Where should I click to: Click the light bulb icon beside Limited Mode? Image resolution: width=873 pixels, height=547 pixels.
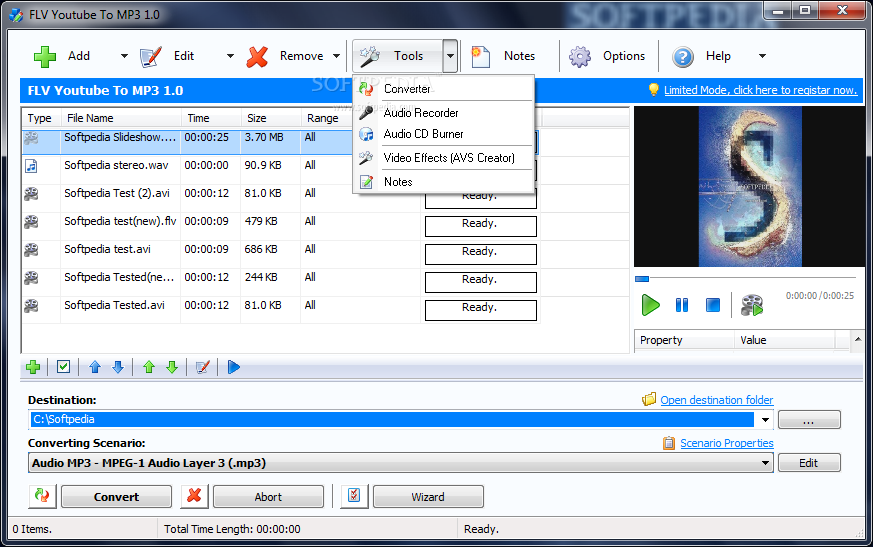(x=654, y=90)
